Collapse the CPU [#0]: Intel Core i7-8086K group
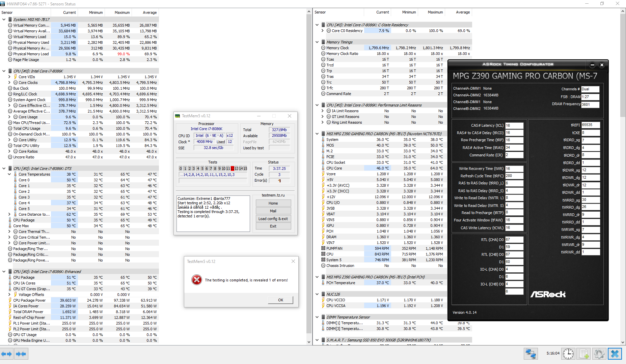 click(x=4, y=71)
